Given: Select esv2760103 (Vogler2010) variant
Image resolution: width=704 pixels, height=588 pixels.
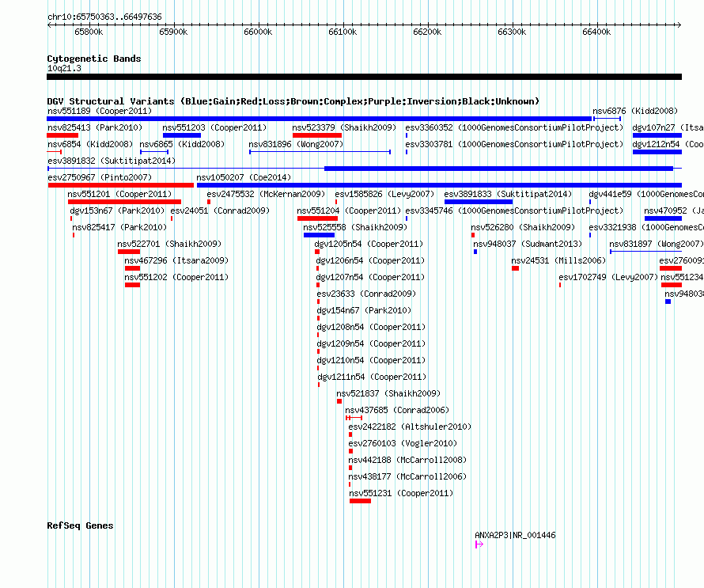Looking at the screenshot, I should point(403,443).
